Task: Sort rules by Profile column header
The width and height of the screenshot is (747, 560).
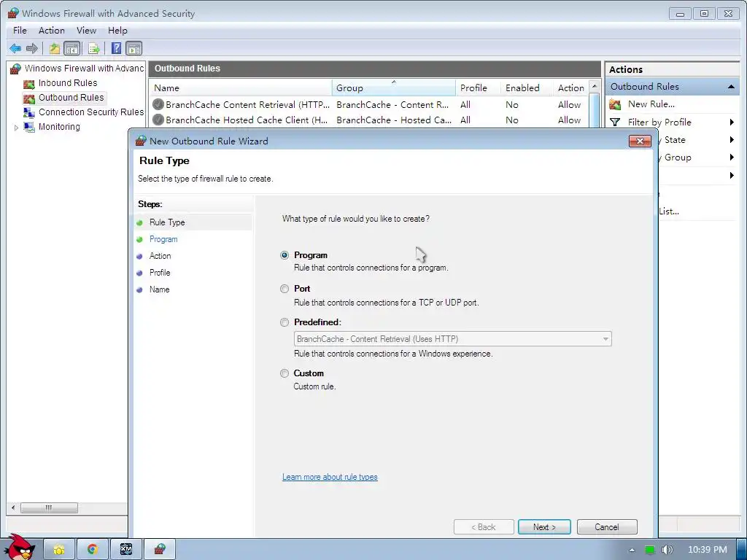Action: pos(478,88)
